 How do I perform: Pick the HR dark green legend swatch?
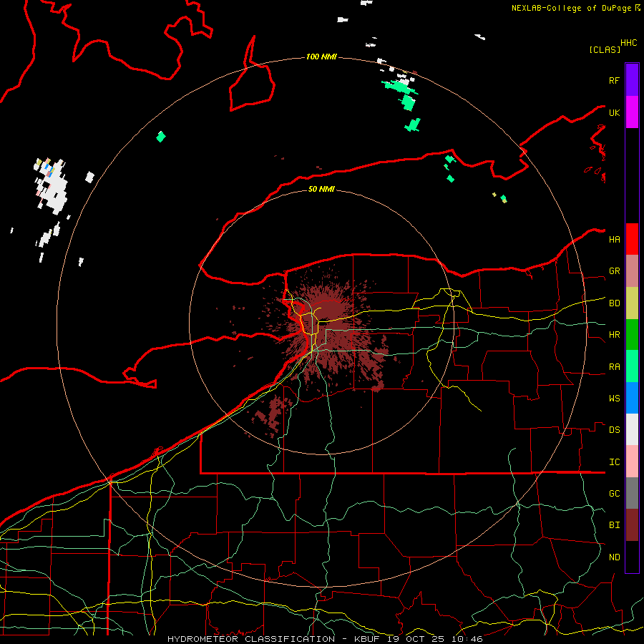(632, 334)
